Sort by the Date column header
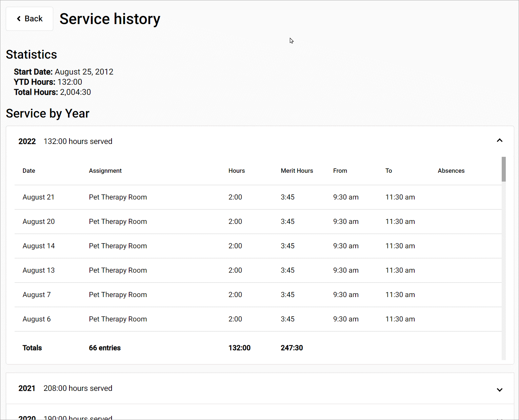 tap(28, 171)
